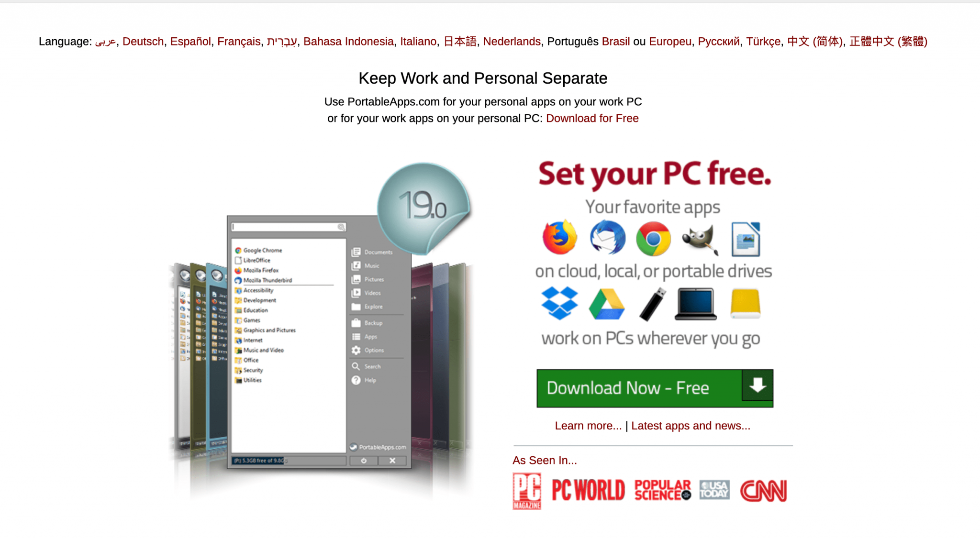Viewport: 980px width, 538px height.
Task: Click Download for Free link
Action: pos(592,118)
